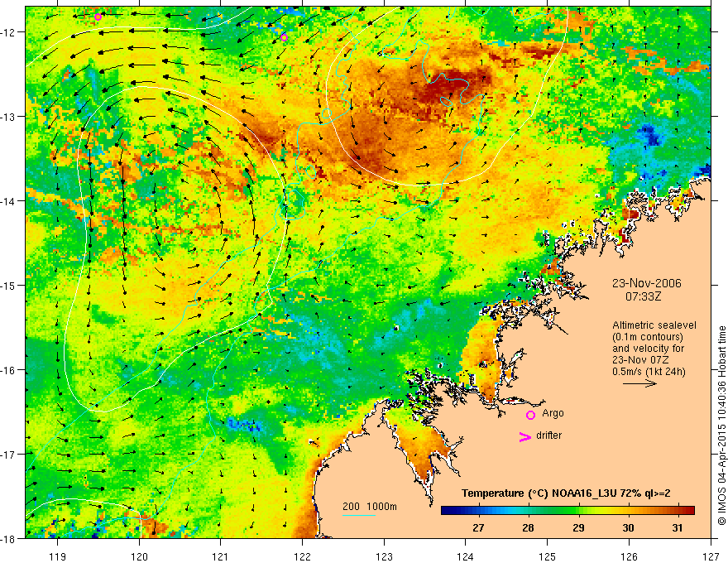The image size is (728, 563).
Task: Click the '120' longitude axis label
Action: [139, 556]
